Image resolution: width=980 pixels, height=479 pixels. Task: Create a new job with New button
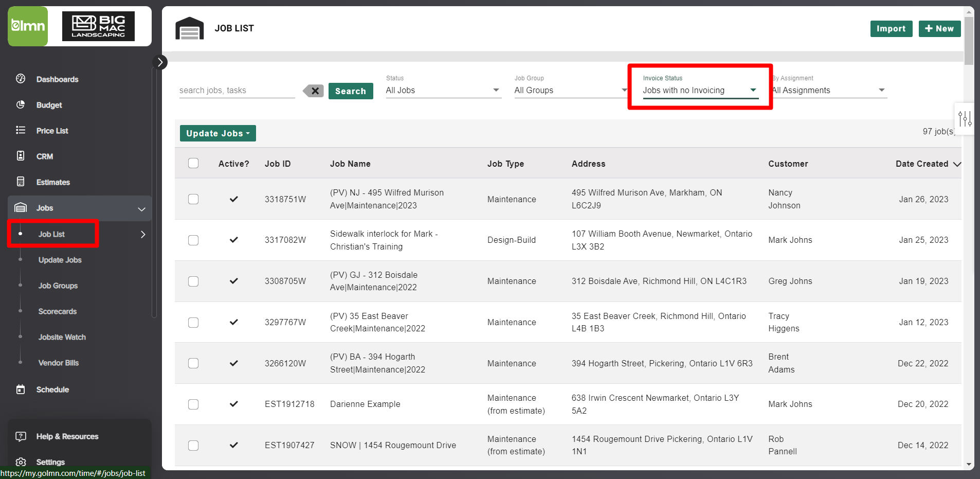pyautogui.click(x=939, y=29)
